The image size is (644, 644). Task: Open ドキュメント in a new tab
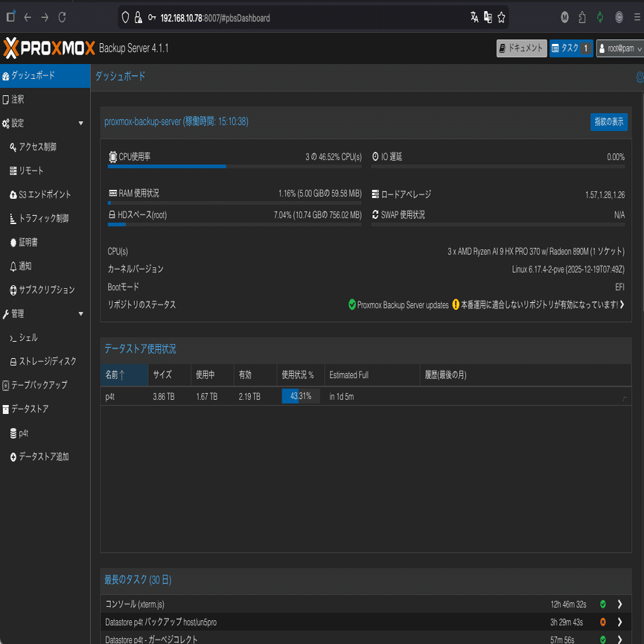(521, 48)
